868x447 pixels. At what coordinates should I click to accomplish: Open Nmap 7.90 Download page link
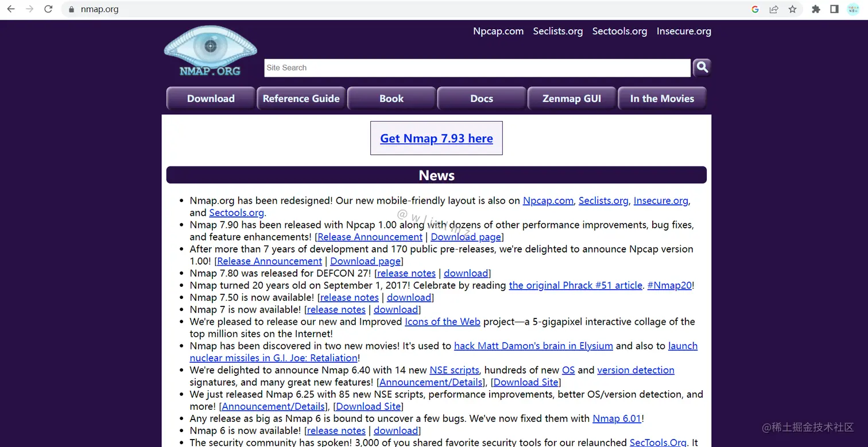[x=466, y=237]
